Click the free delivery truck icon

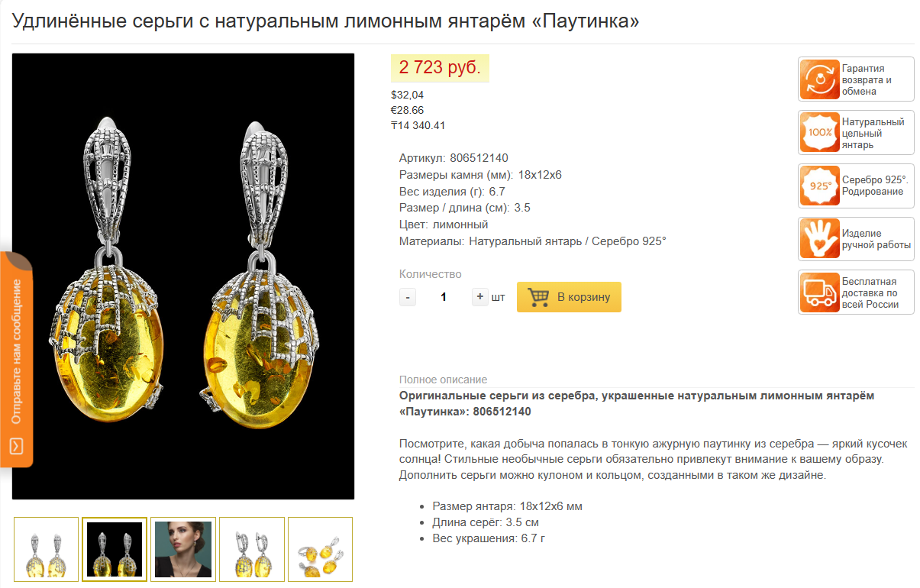pos(820,292)
